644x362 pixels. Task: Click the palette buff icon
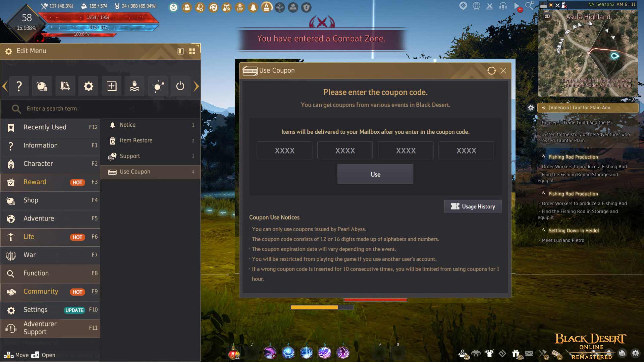pos(213,7)
